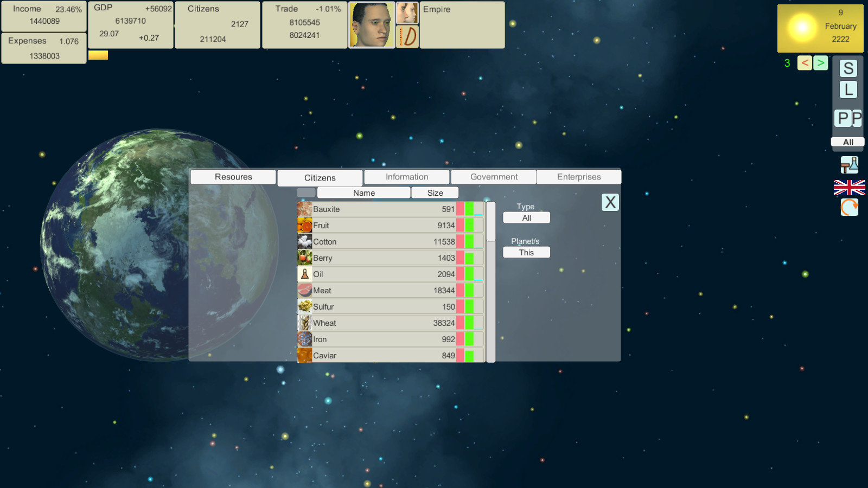Click the L button in right sidebar

tap(848, 89)
